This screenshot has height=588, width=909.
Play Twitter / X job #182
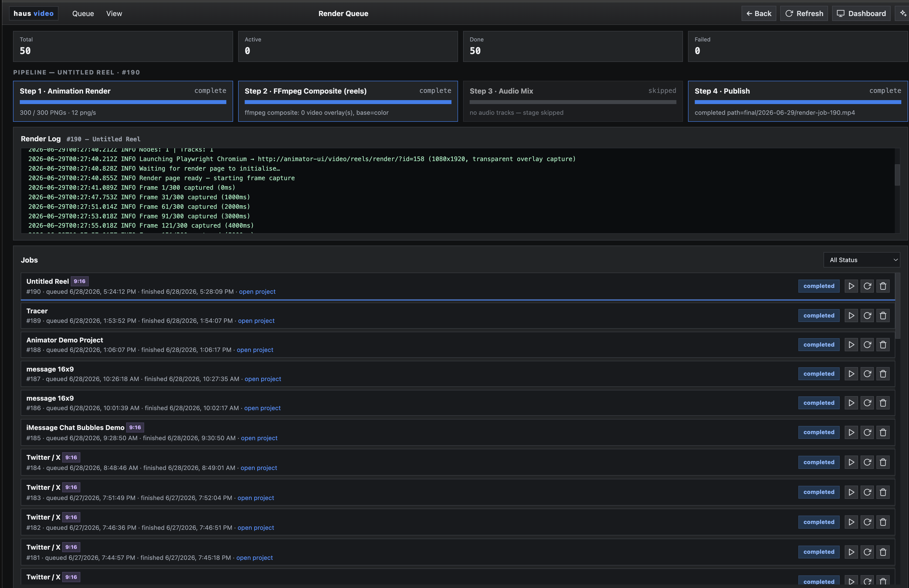tap(851, 522)
